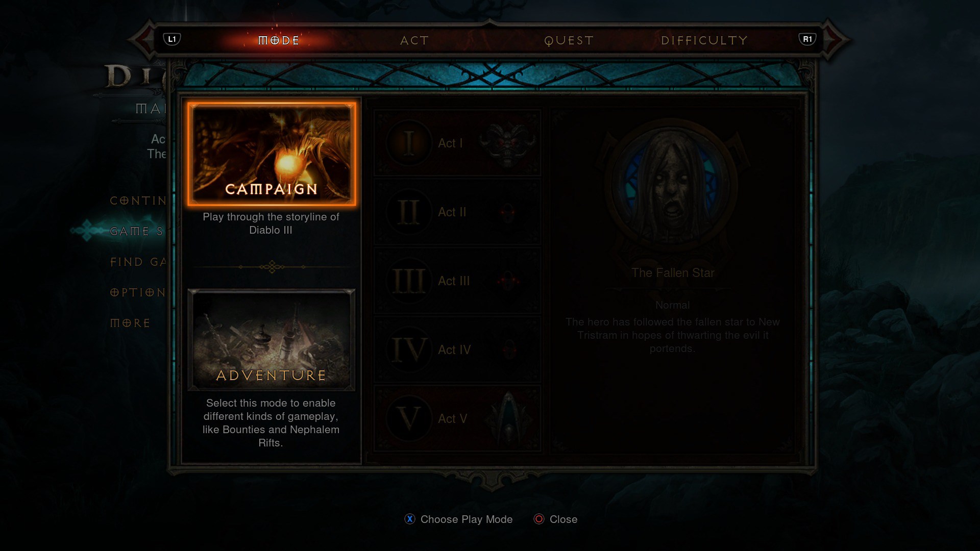
Task: Click the X button Choose Play Mode icon
Action: tap(410, 519)
